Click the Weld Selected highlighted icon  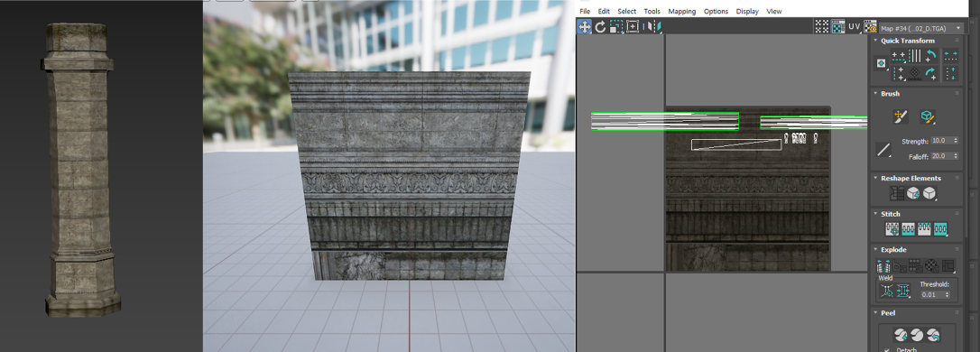pyautogui.click(x=903, y=290)
